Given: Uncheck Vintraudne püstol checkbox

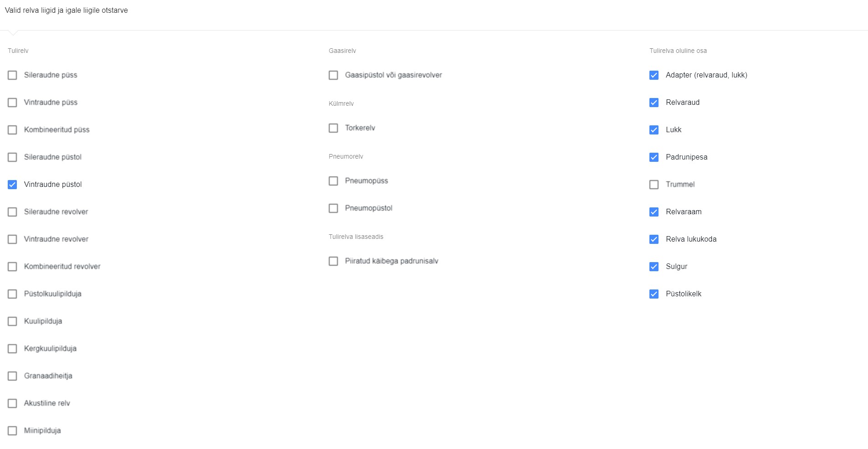Looking at the screenshot, I should [x=12, y=185].
